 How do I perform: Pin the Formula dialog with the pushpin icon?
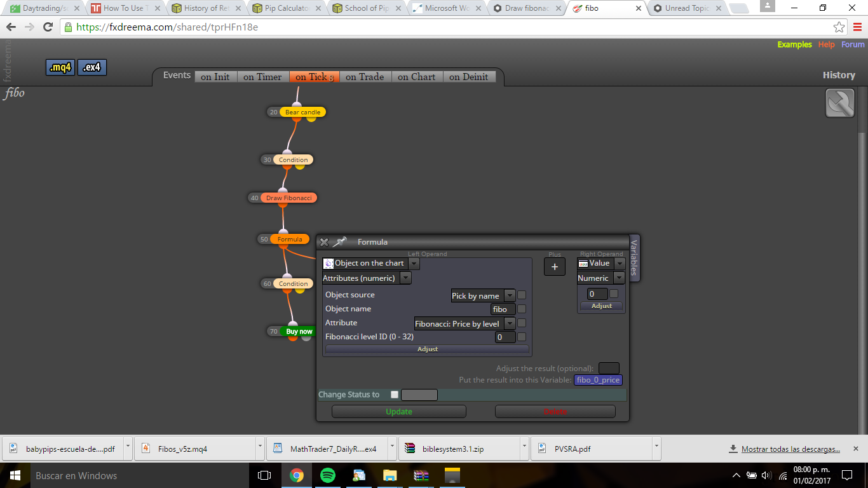(340, 241)
